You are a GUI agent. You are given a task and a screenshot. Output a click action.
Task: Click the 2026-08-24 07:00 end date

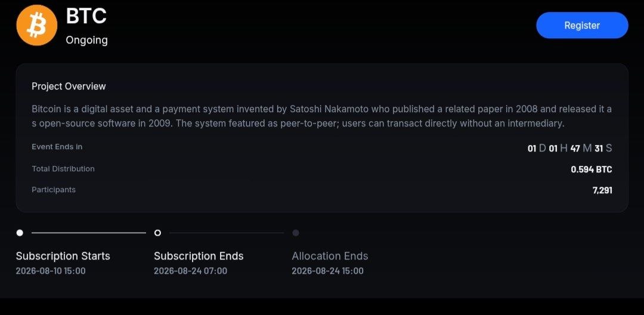tap(191, 271)
